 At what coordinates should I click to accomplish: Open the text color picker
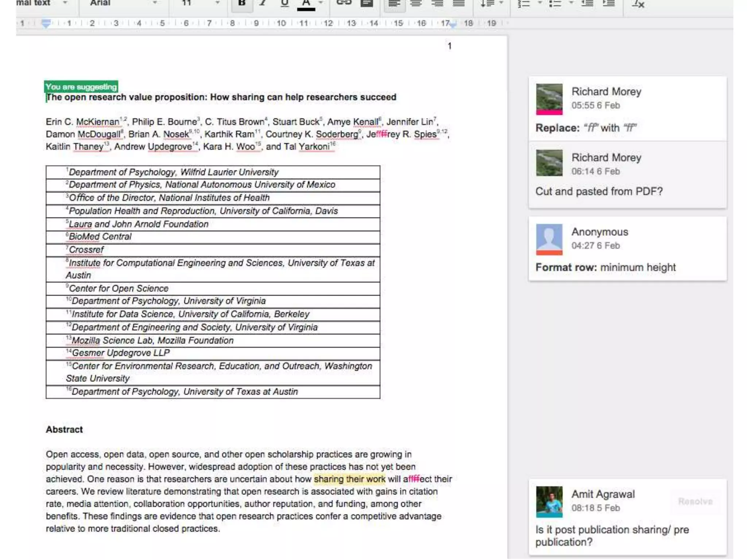pyautogui.click(x=306, y=4)
